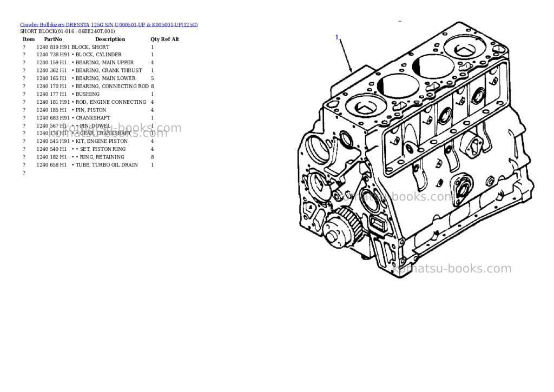The image size is (554, 392).
Task: Click the short block engine diagram
Action: (415, 150)
